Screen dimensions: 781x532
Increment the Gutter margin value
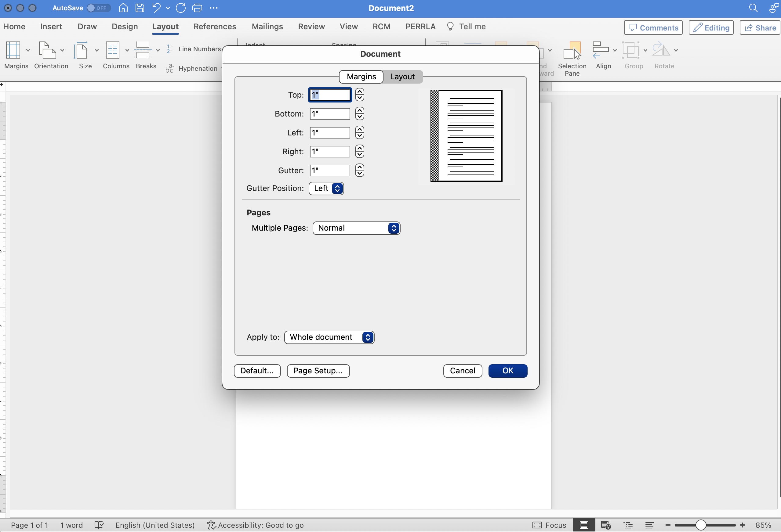360,167
